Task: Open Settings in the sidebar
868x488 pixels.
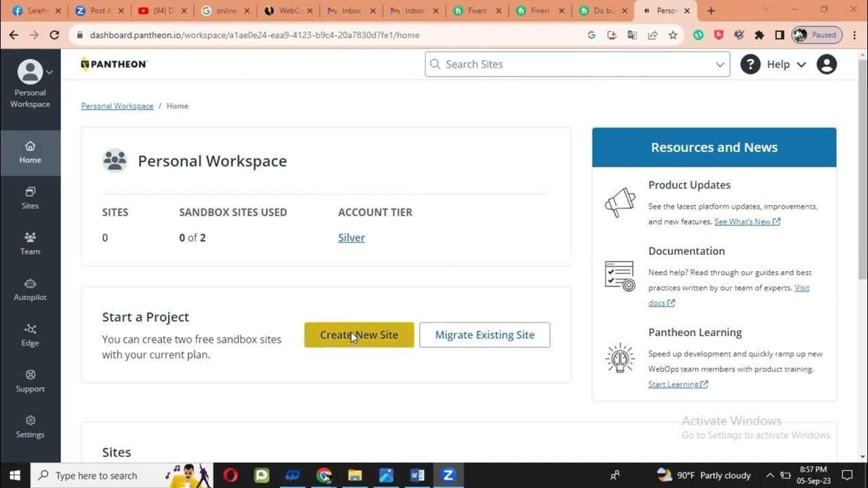Action: pyautogui.click(x=30, y=427)
